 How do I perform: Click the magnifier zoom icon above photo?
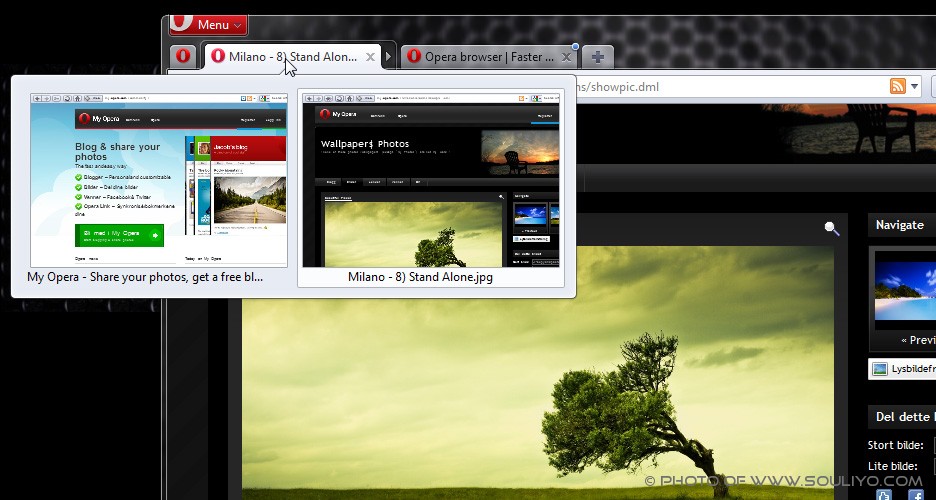pos(831,229)
